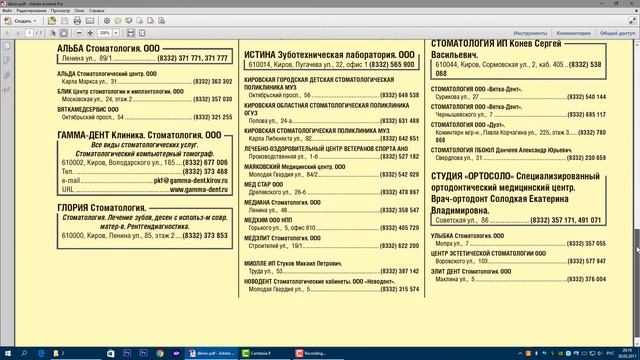This screenshot has width=640, height=360.
Task: Click the МЕД СТАР ООО entry
Action: point(264,184)
